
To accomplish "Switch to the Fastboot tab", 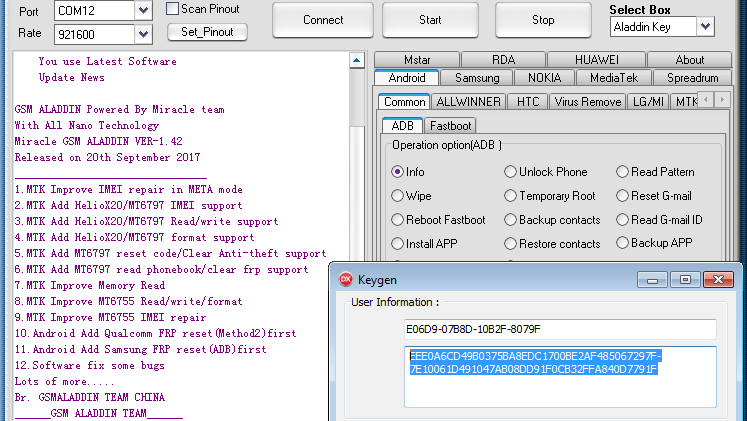I will pos(450,126).
